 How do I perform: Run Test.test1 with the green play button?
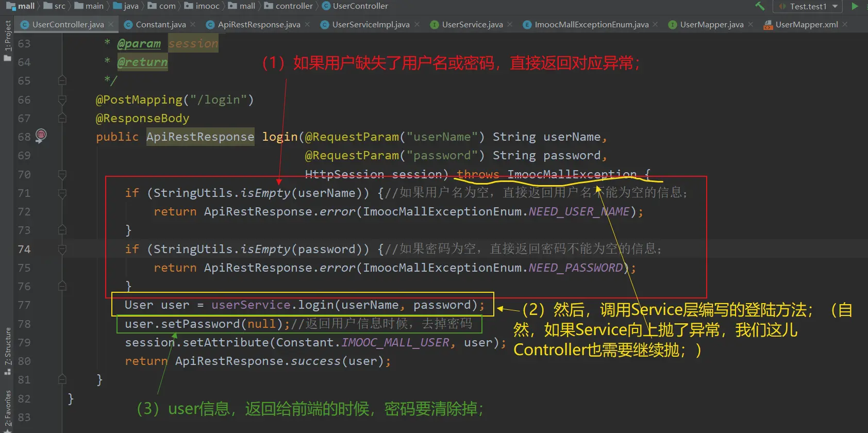coord(855,6)
